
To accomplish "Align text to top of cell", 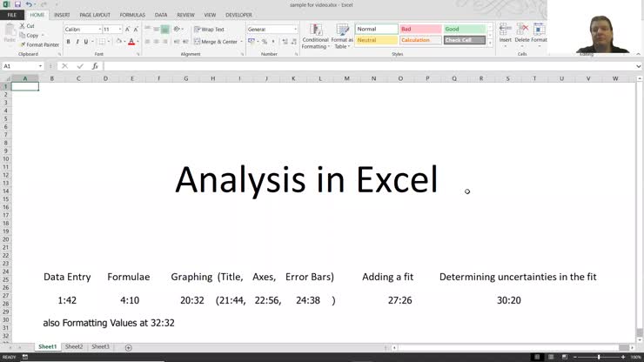I will tap(147, 30).
